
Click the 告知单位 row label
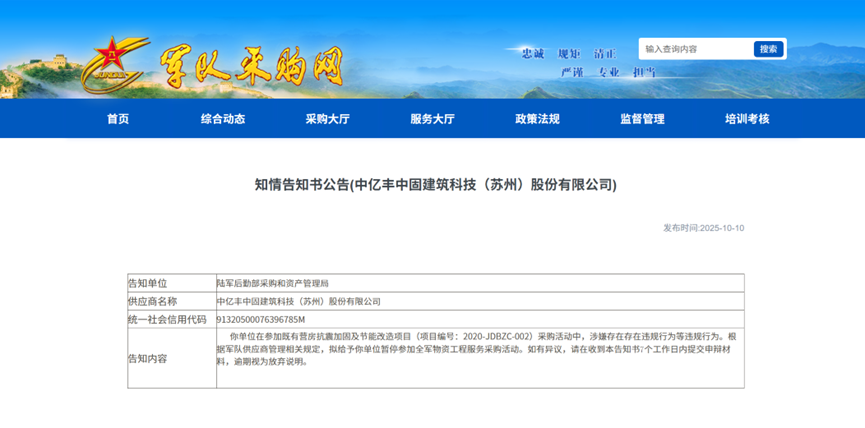pyautogui.click(x=147, y=283)
